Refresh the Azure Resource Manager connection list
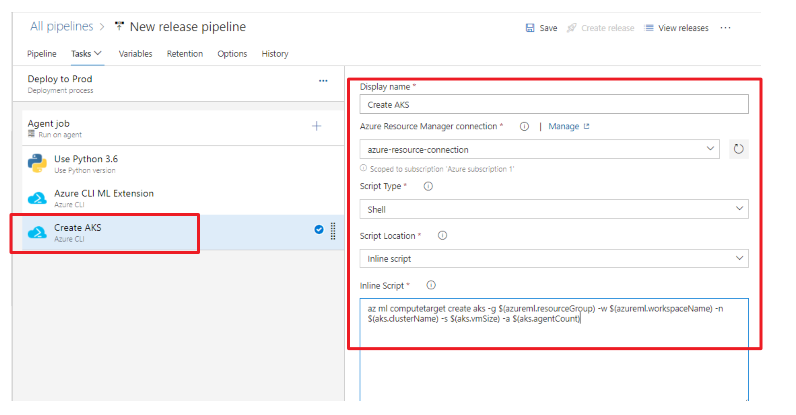Image resolution: width=796 pixels, height=415 pixels. (739, 149)
